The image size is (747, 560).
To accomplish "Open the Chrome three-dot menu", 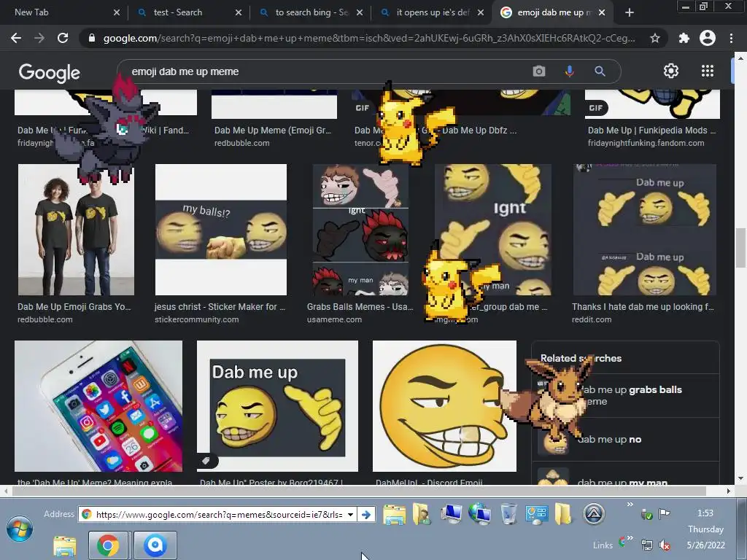I will coord(731,38).
